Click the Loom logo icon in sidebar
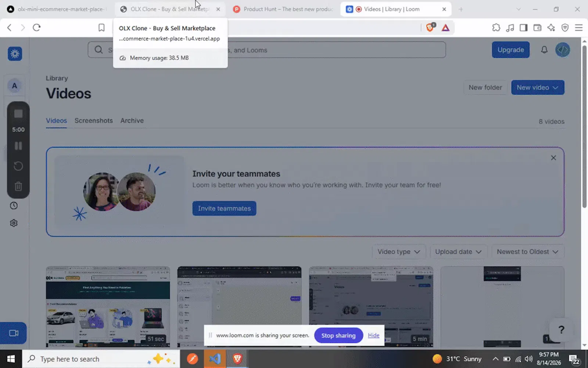This screenshot has width=588, height=368. click(15, 54)
